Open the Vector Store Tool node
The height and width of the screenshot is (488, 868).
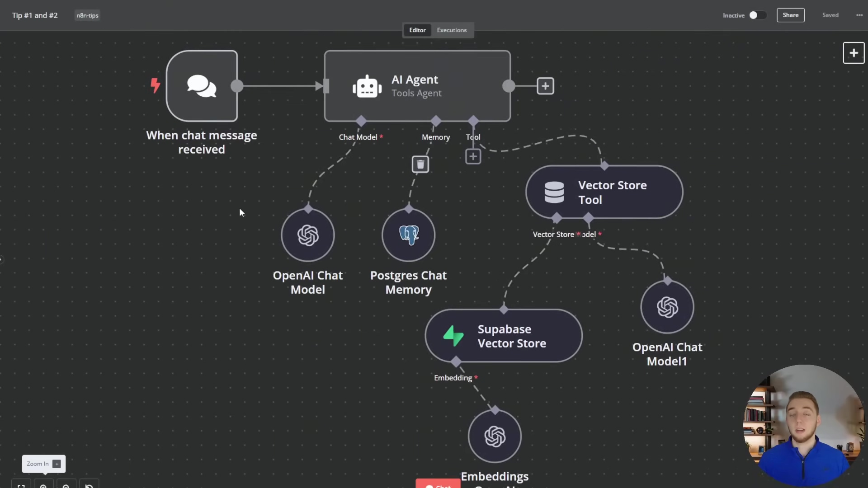[x=604, y=192]
